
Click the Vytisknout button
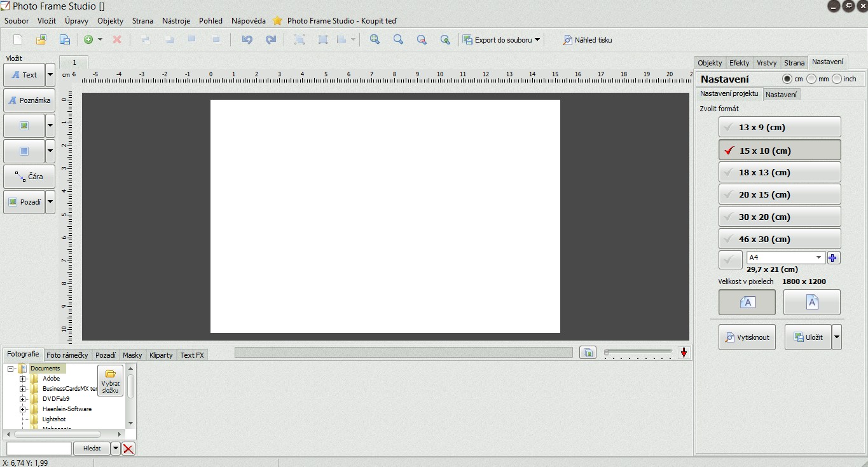(747, 337)
